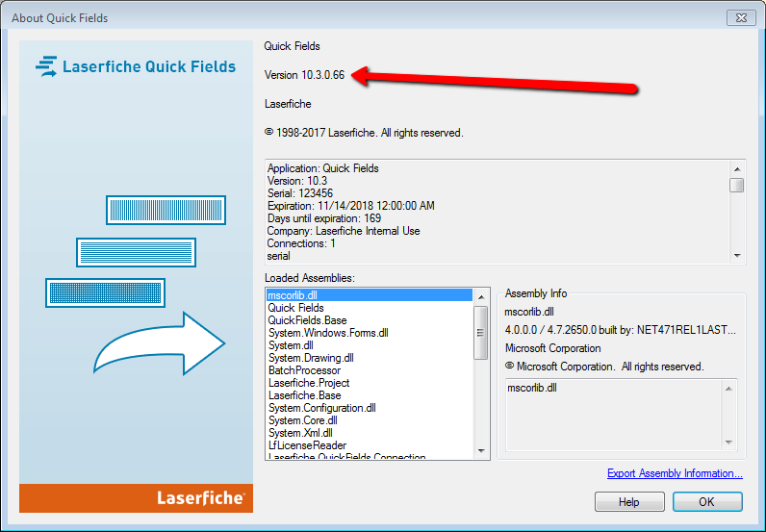Image resolution: width=766 pixels, height=532 pixels.
Task: Open the Export Assembly Information link
Action: (x=675, y=473)
